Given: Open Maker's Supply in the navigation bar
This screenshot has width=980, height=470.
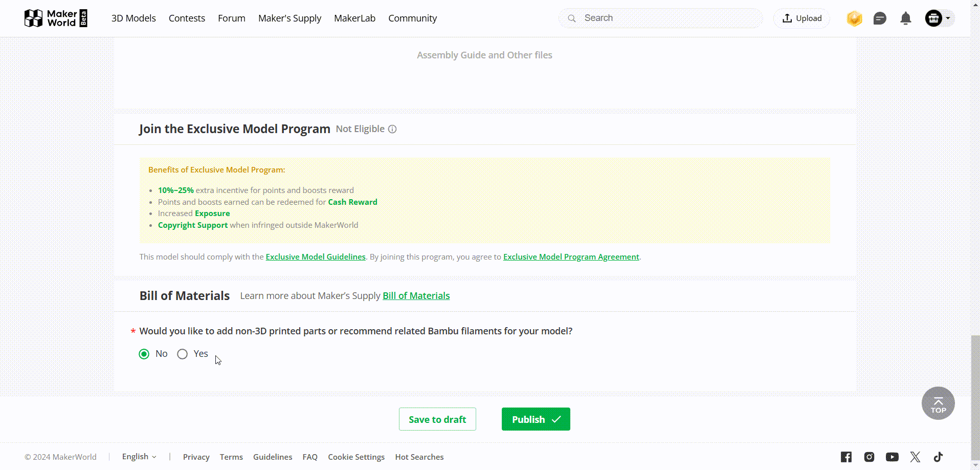Looking at the screenshot, I should point(289,18).
